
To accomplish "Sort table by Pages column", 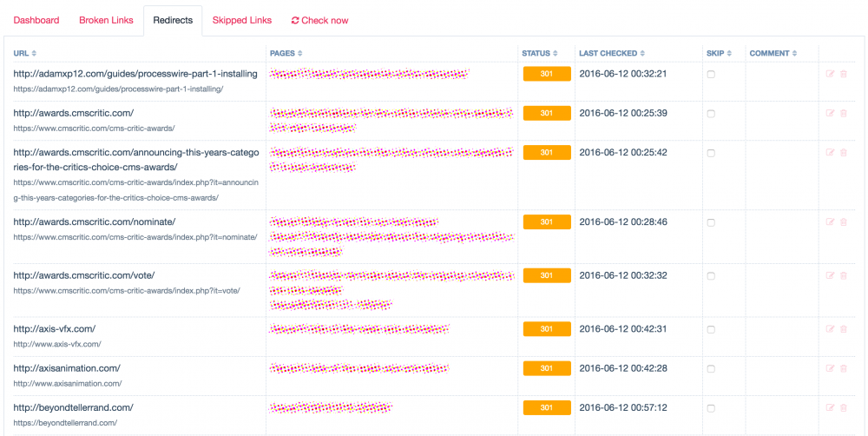I will coord(286,53).
